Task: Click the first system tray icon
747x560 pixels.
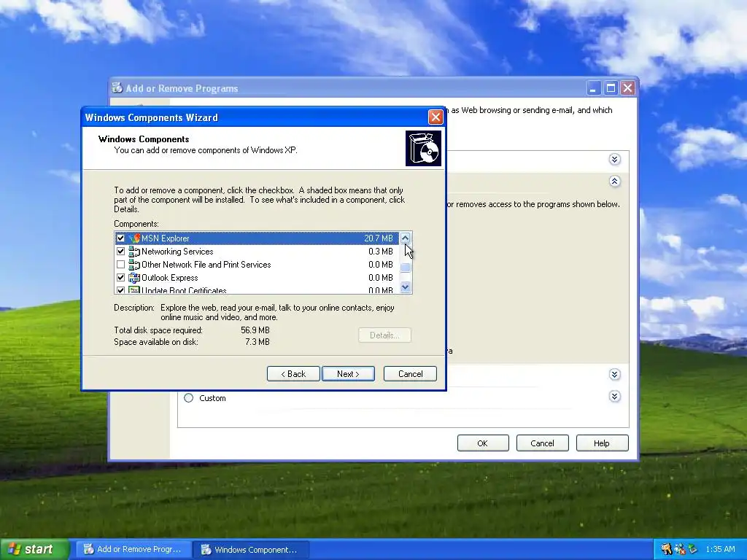Action: coord(667,549)
